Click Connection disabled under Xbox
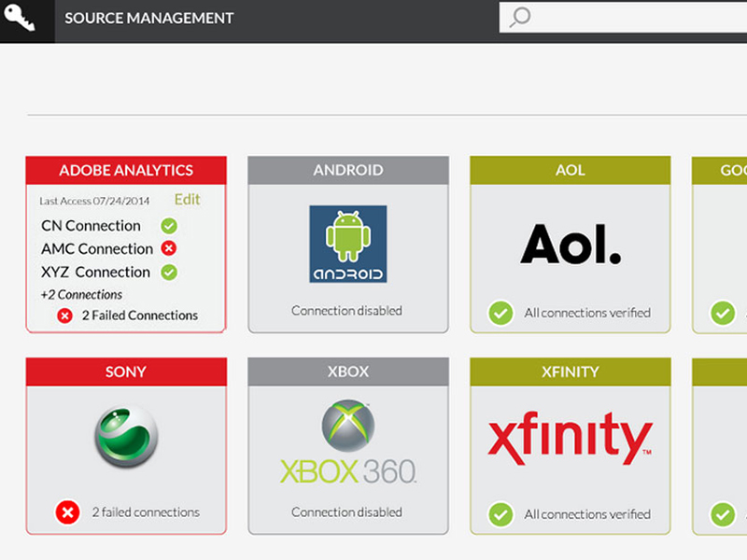This screenshot has height=560, width=747. click(x=346, y=512)
